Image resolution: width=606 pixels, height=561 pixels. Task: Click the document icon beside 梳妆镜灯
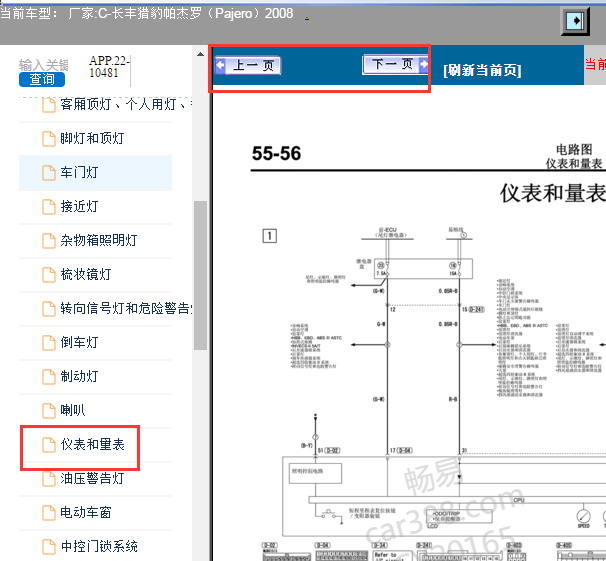[49, 275]
